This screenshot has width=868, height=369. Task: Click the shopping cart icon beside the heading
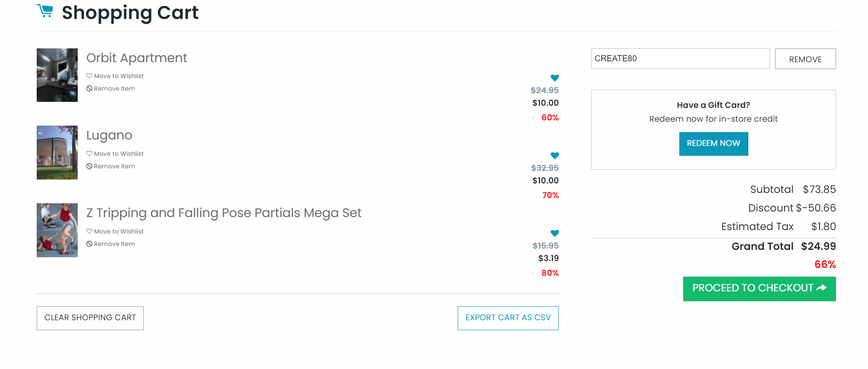[x=45, y=11]
